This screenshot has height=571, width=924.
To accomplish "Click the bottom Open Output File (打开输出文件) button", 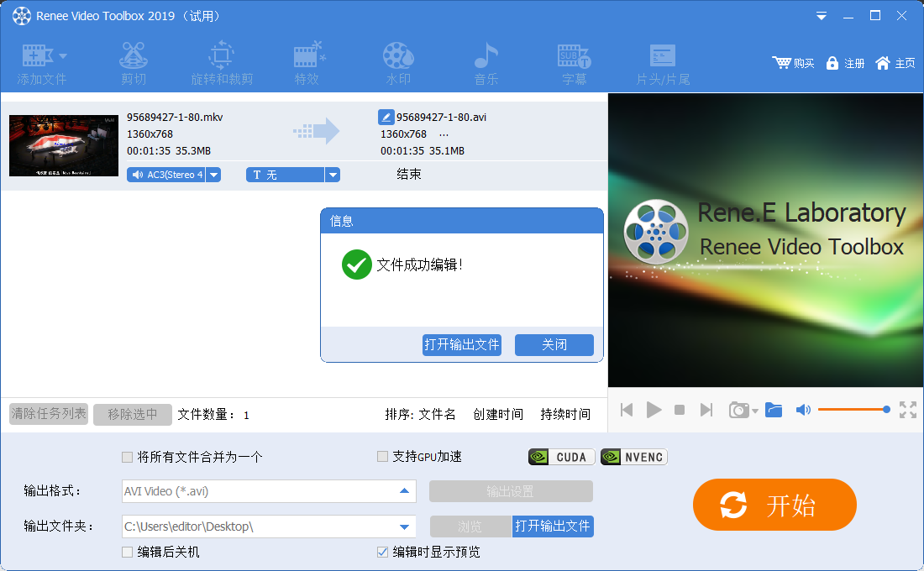I will click(553, 526).
